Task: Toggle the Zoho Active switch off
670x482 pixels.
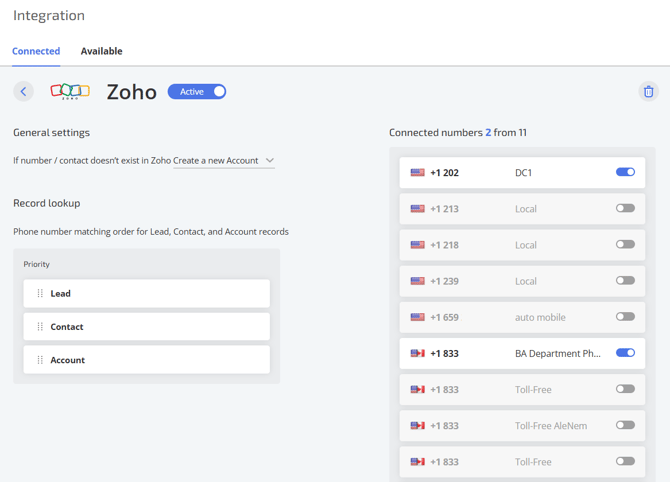Action: [x=197, y=91]
